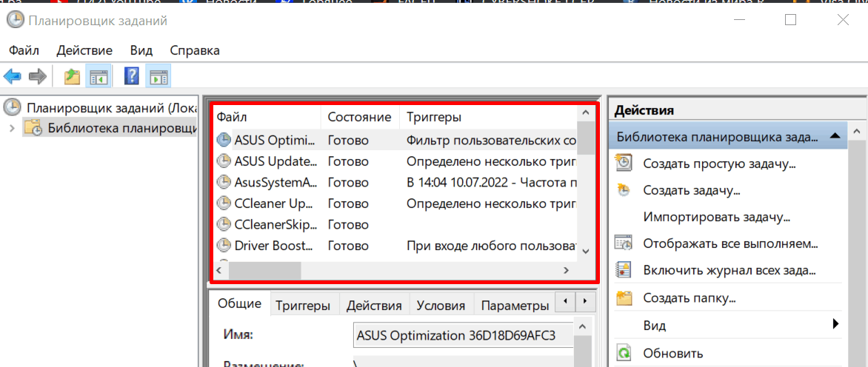This screenshot has height=367, width=868.
Task: Switch to the Действия tab
Action: 374,306
